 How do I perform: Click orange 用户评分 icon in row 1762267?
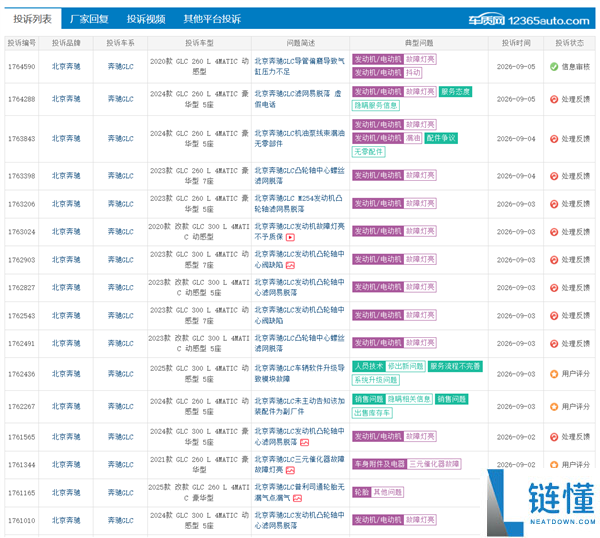(554, 406)
